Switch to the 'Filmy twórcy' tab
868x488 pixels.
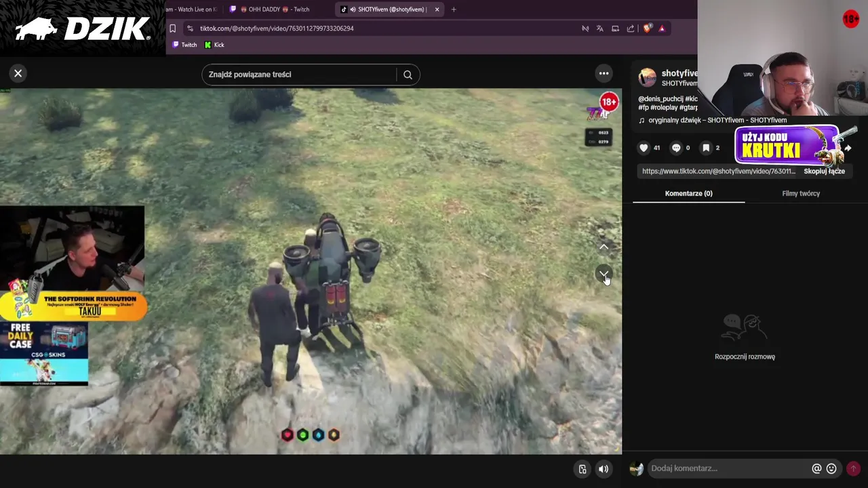click(x=801, y=193)
